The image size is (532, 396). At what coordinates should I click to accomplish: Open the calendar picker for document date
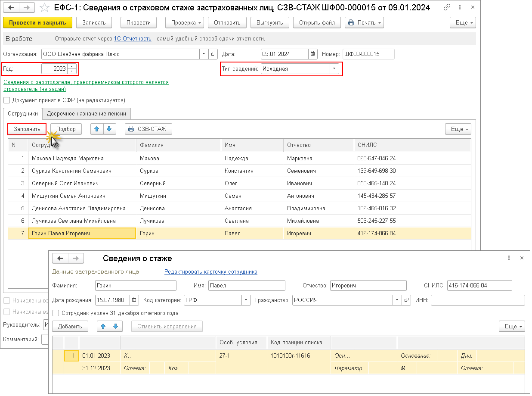coord(313,54)
